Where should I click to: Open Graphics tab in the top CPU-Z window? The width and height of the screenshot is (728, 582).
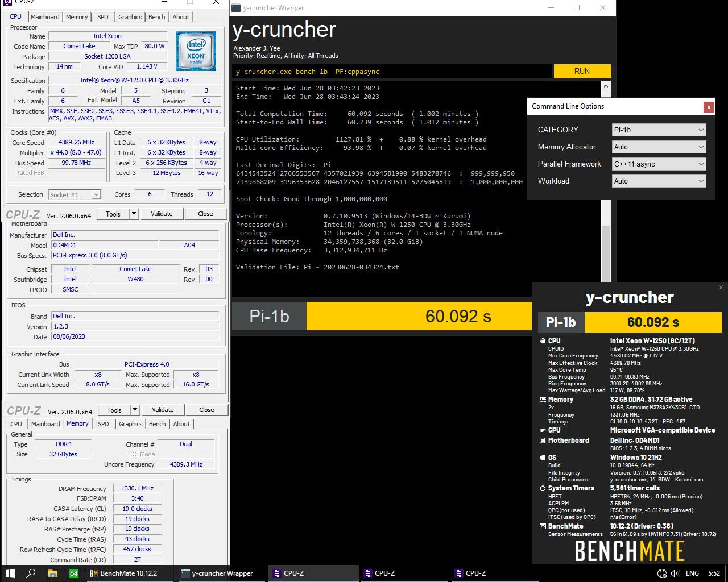tap(130, 17)
